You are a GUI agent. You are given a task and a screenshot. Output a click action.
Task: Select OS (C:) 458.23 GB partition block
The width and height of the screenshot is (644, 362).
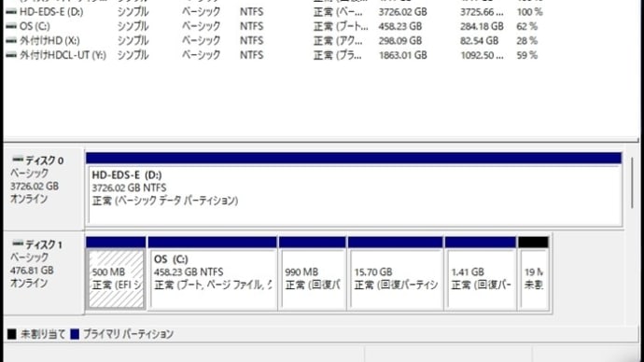[213, 273]
